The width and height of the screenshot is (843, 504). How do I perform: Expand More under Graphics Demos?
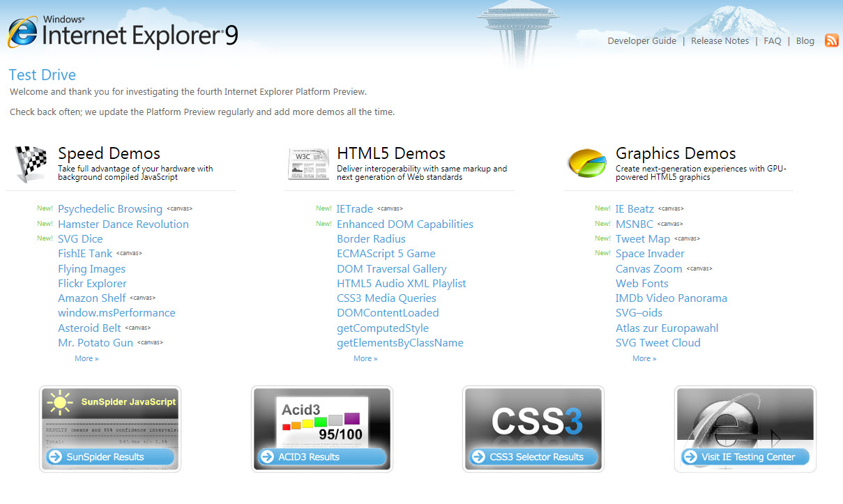point(644,358)
